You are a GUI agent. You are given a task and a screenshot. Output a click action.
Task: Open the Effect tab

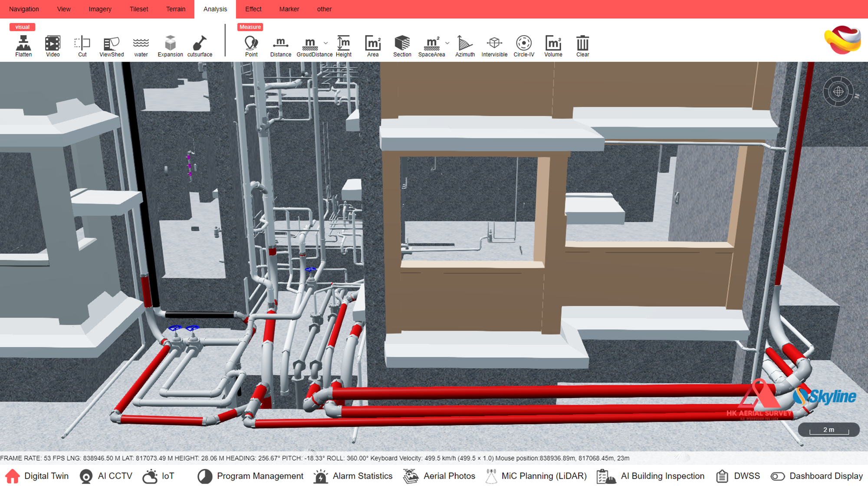[253, 9]
